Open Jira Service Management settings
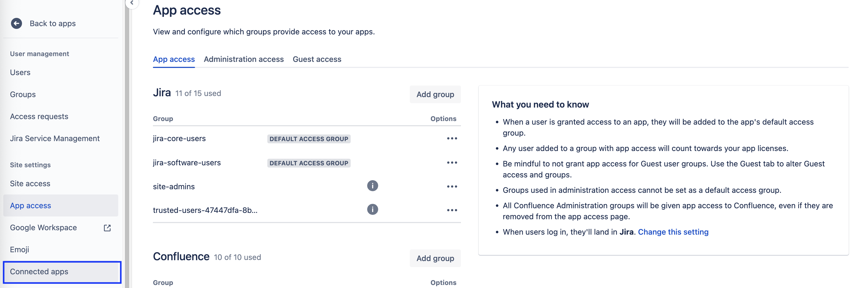The height and width of the screenshot is (288, 868). 54,138
